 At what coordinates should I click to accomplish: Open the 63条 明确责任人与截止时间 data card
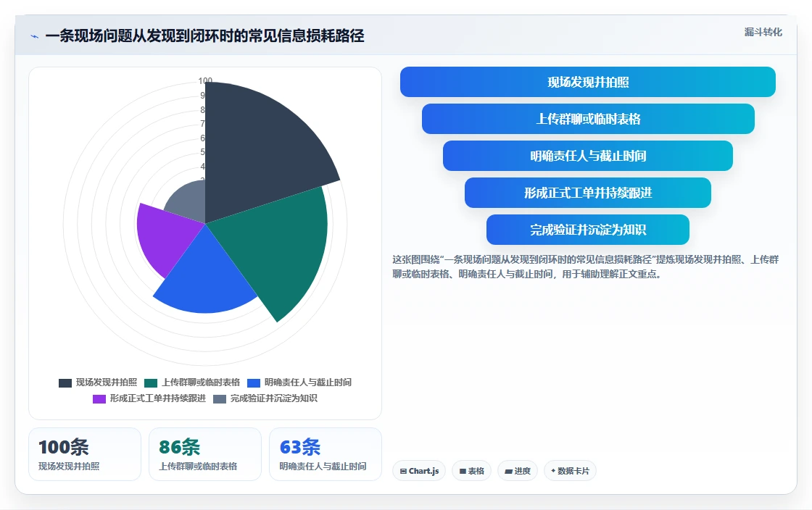[326, 454]
